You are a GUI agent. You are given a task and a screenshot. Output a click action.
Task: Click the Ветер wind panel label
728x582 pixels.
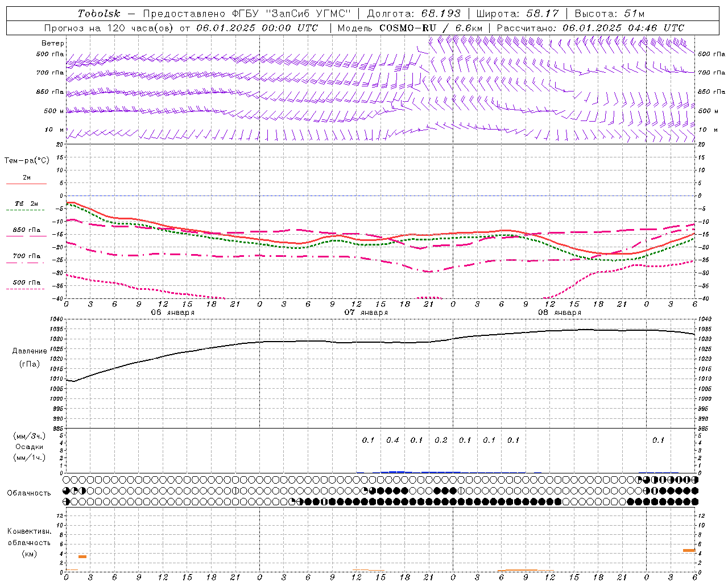click(53, 43)
